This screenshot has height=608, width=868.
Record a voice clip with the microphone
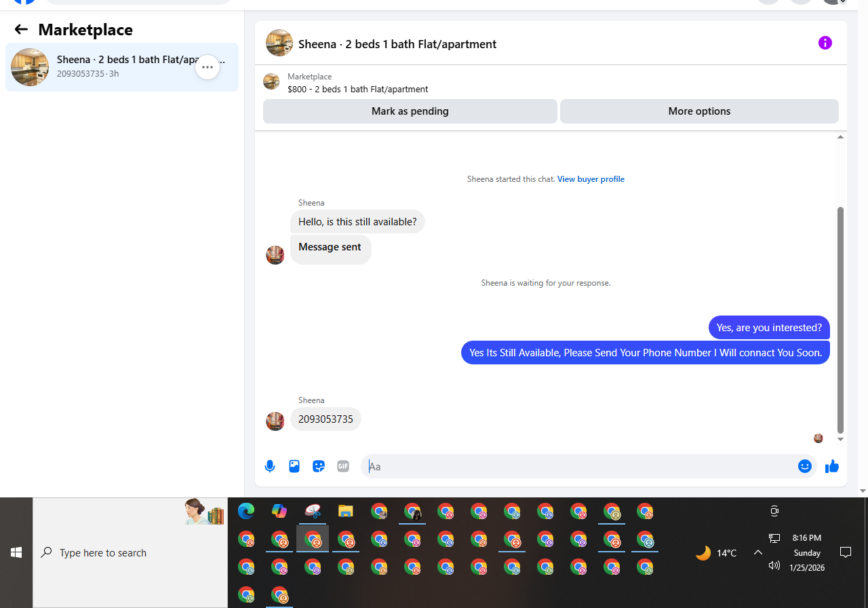270,466
